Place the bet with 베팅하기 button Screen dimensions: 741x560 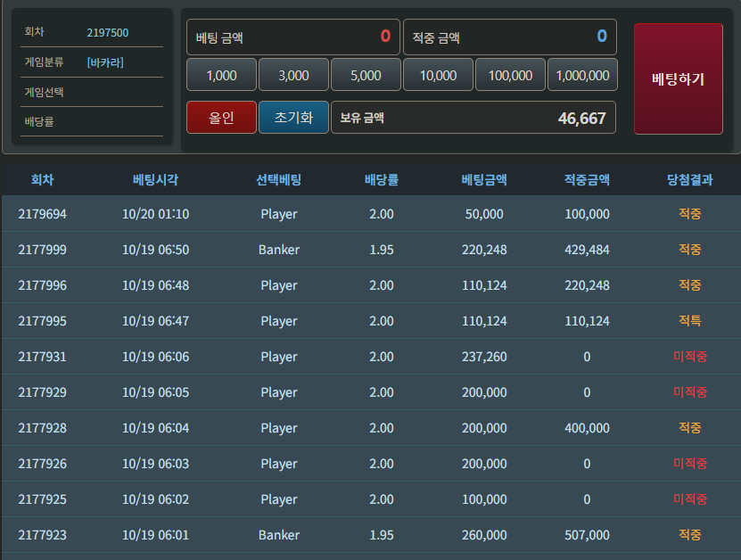click(x=679, y=79)
